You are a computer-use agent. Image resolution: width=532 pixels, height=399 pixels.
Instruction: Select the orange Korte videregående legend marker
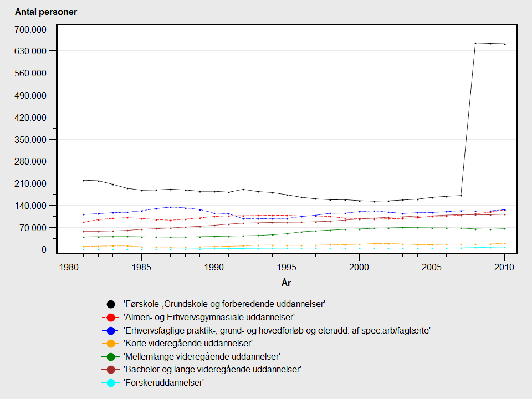111,343
